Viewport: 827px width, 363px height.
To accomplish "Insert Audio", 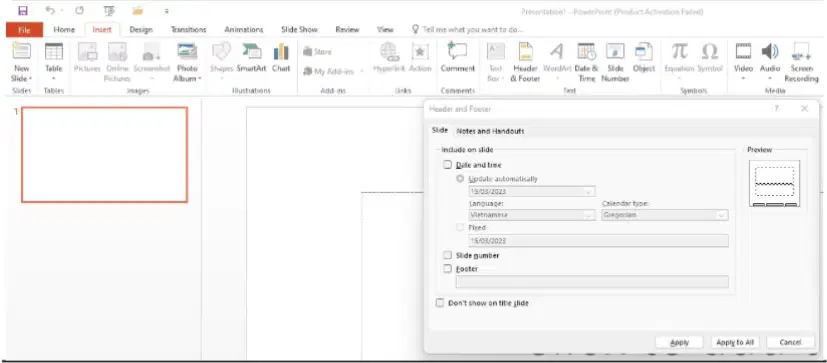I will (x=770, y=62).
